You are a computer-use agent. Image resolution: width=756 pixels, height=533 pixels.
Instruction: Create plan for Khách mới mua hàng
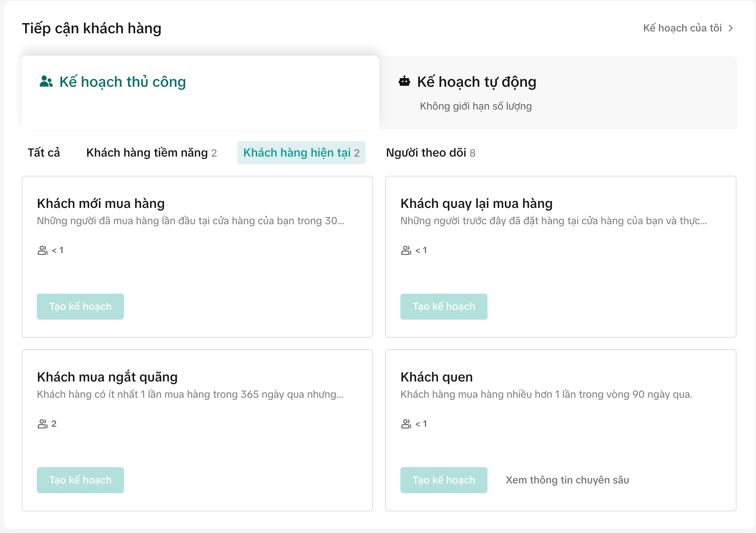click(x=80, y=307)
